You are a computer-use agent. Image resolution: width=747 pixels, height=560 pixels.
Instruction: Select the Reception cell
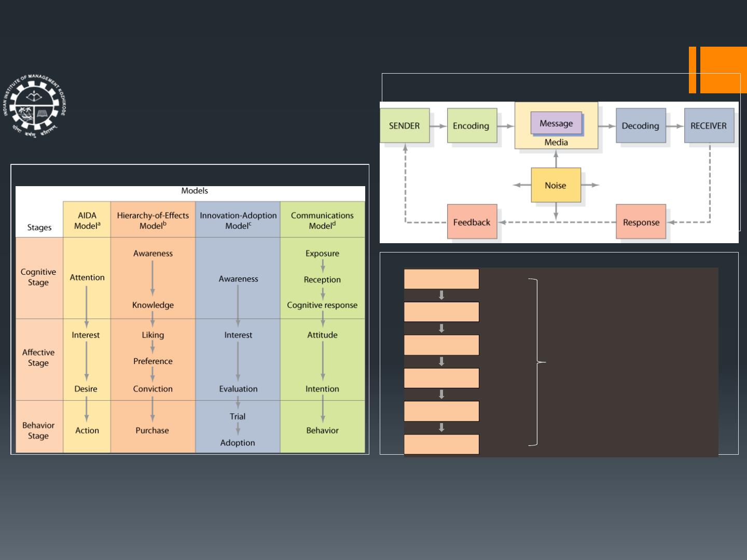tap(323, 279)
